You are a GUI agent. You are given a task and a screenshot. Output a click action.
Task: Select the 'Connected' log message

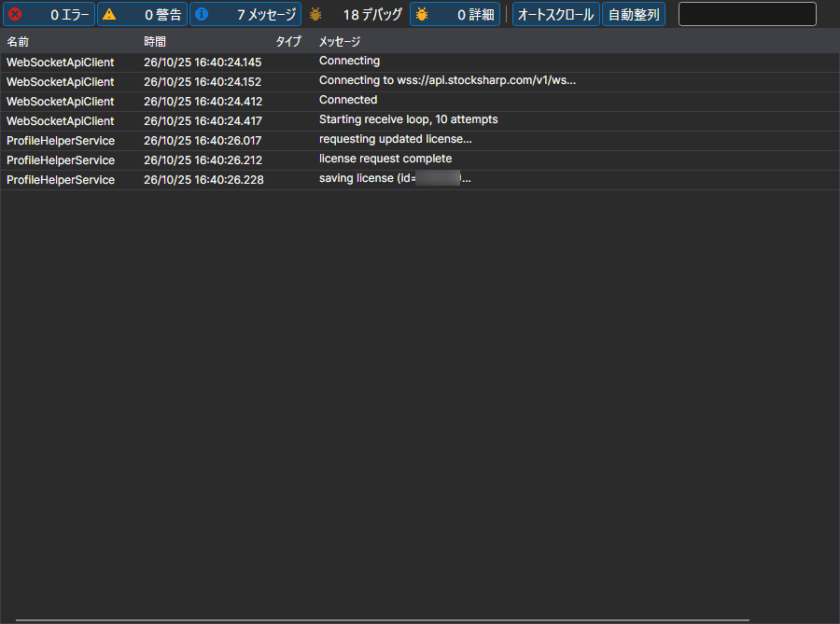click(420, 102)
